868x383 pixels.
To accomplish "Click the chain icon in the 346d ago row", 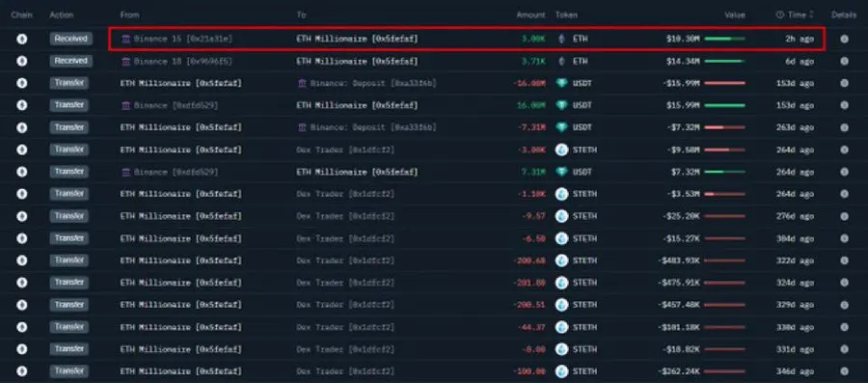I will [x=21, y=370].
